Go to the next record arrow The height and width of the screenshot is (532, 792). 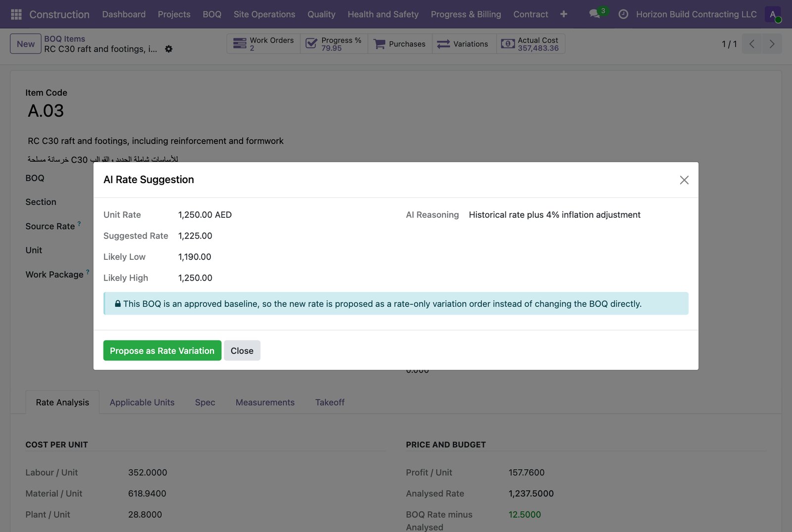coord(772,44)
